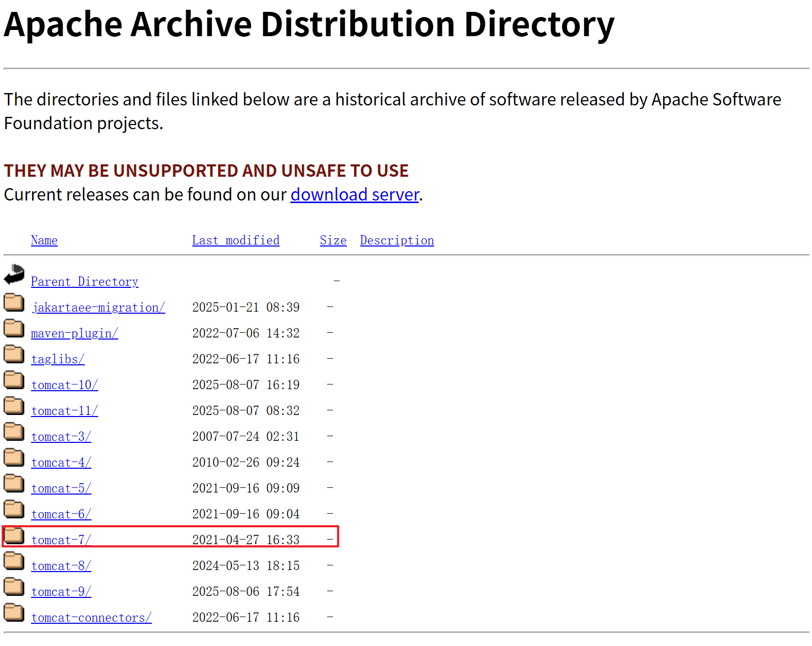
Task: Sort listing by Description column
Action: tap(397, 240)
